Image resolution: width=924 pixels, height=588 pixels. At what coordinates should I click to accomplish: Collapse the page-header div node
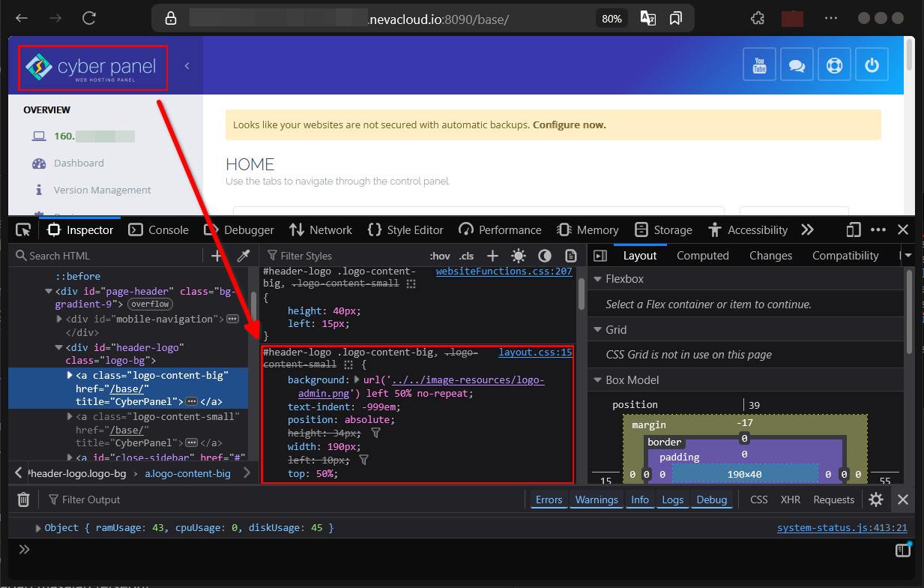(x=49, y=291)
